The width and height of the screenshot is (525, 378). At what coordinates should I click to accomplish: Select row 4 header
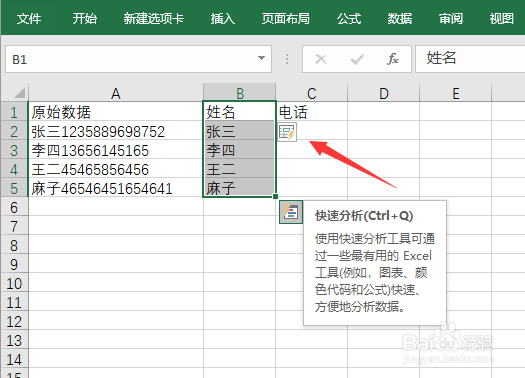[x=14, y=169]
